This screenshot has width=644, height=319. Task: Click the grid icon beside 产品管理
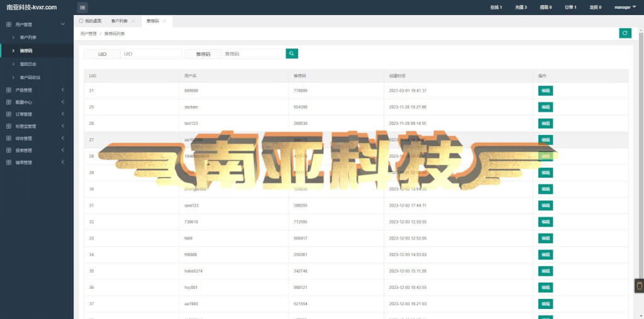(x=9, y=90)
